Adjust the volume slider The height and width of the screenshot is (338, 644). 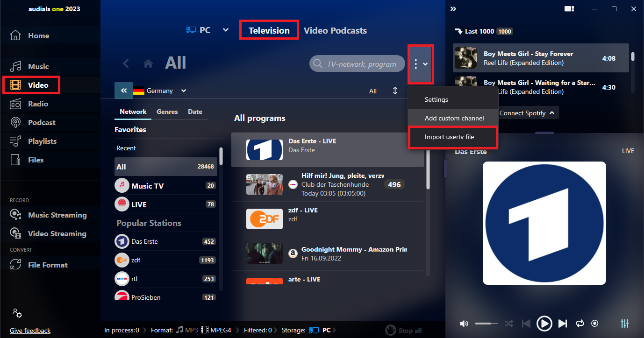[x=487, y=324]
